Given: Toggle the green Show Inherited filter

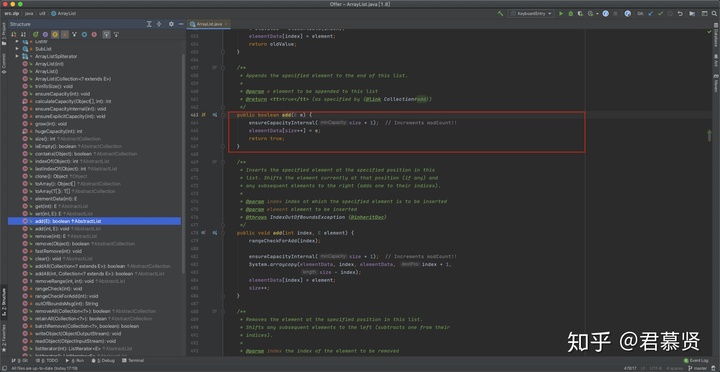Looking at the screenshot, I should pos(35,34).
